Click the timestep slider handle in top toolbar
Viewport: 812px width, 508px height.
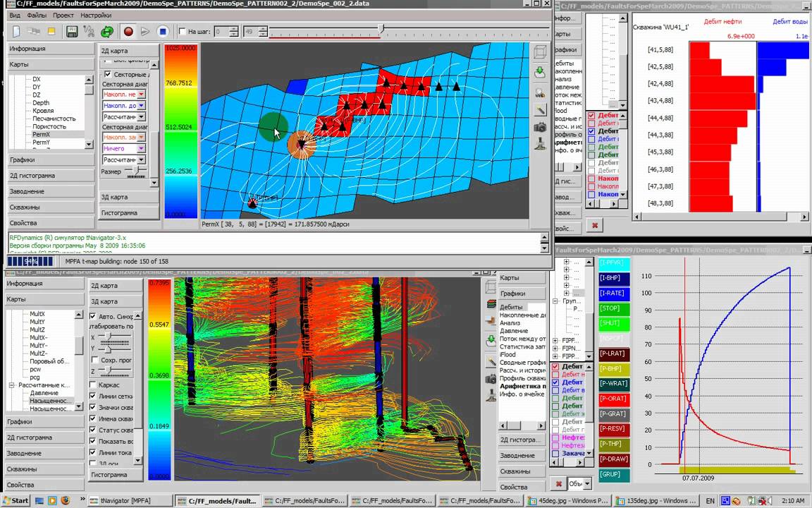(x=381, y=30)
